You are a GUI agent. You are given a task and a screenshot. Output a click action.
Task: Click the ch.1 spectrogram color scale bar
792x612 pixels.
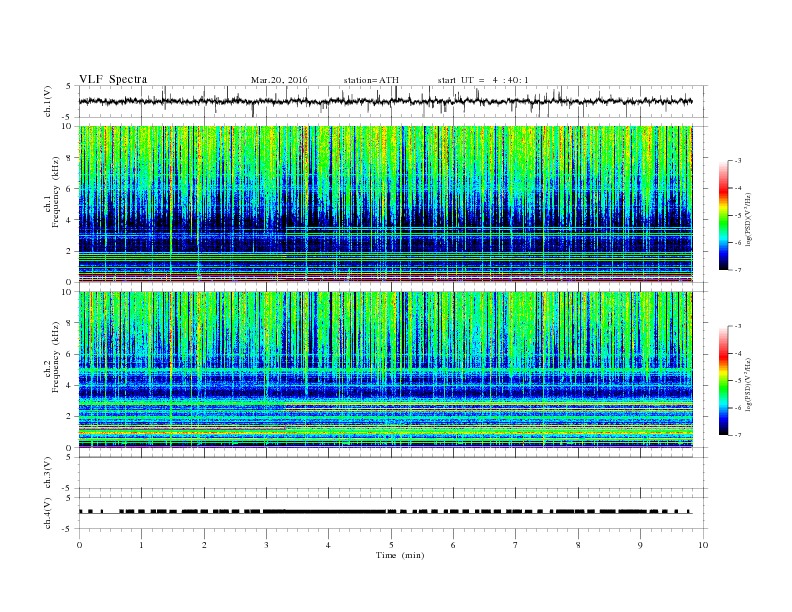coord(723,215)
